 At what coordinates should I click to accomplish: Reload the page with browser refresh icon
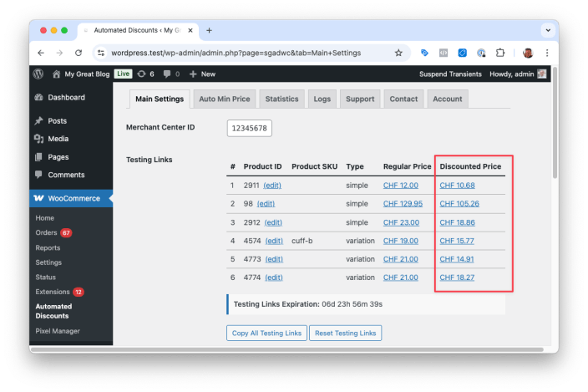79,52
